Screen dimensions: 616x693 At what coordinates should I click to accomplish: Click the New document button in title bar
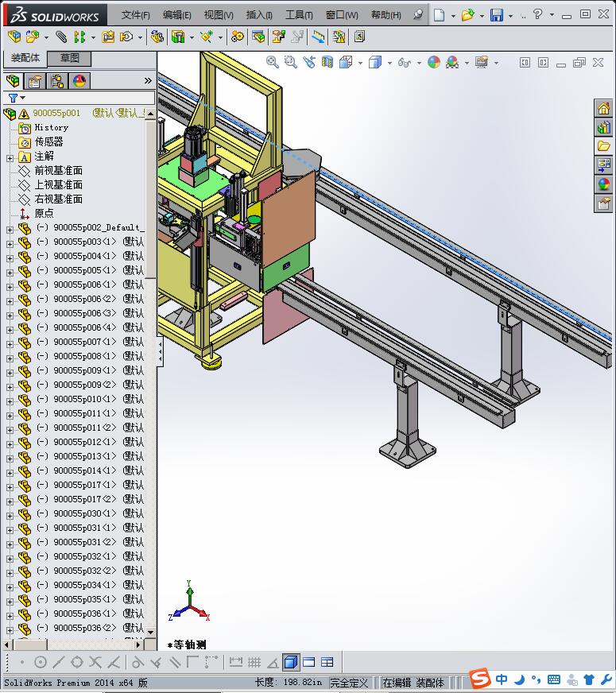(x=439, y=15)
